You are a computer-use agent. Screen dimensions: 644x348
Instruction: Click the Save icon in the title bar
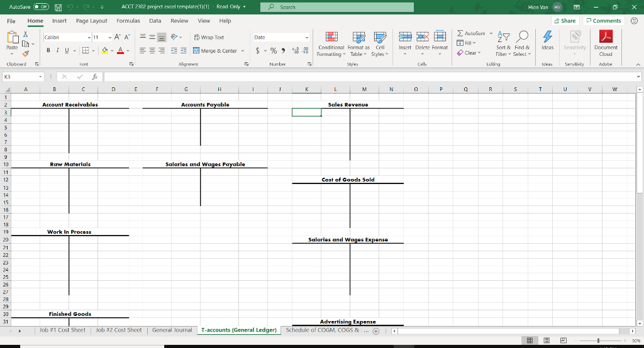point(58,7)
